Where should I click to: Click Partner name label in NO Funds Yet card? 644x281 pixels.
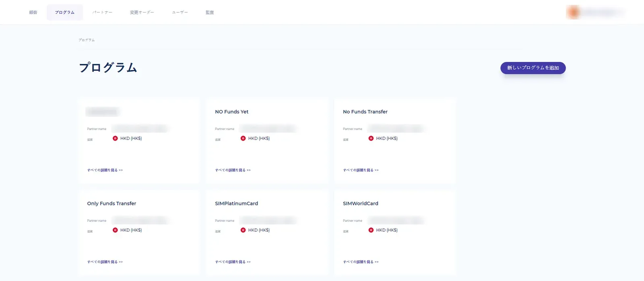point(225,129)
